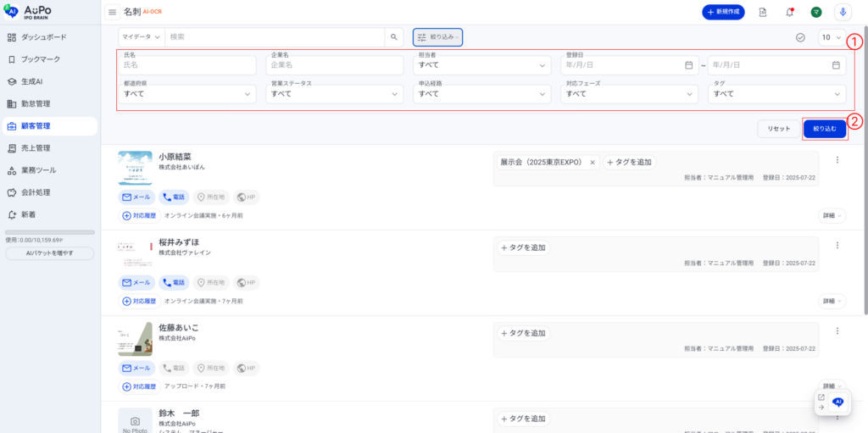Toggle the hamburger sidebar menu icon
Screen dimensions: 868x433
112,12
